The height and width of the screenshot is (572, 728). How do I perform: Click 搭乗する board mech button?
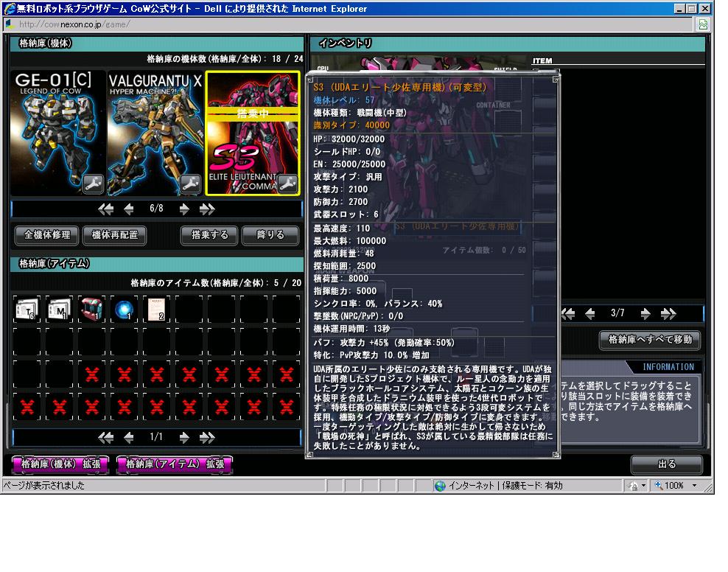point(209,235)
